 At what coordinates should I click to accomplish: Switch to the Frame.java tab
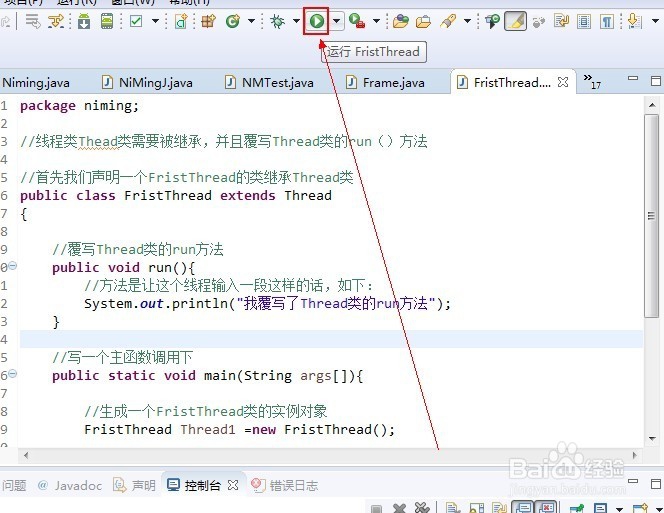pyautogui.click(x=385, y=82)
